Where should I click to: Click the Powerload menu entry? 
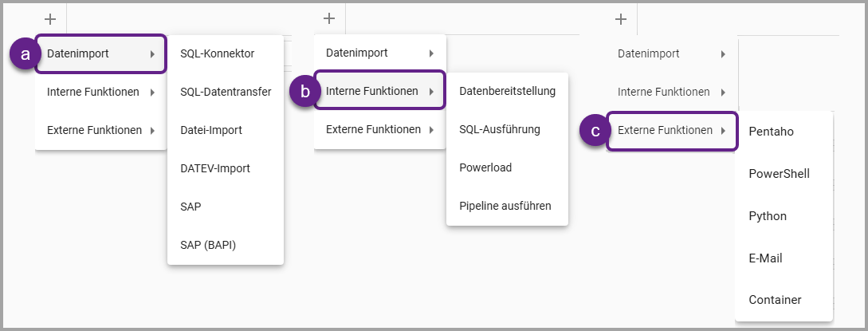point(485,167)
